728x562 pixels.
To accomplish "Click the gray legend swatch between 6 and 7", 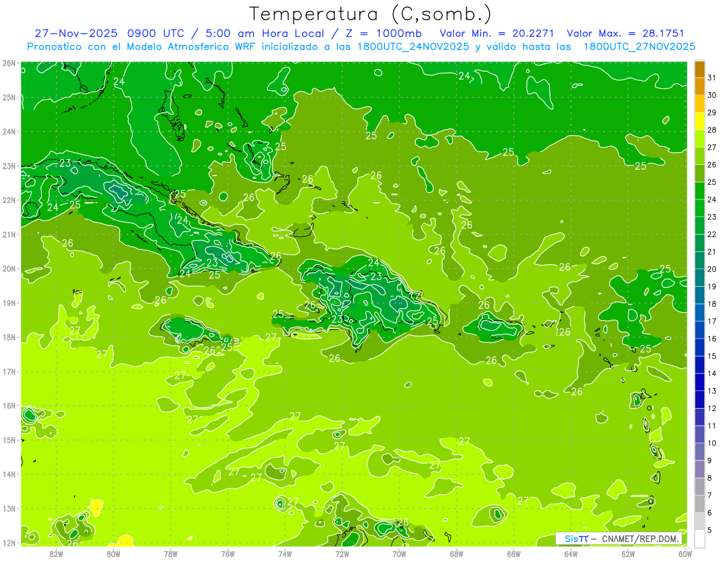I will tap(699, 503).
